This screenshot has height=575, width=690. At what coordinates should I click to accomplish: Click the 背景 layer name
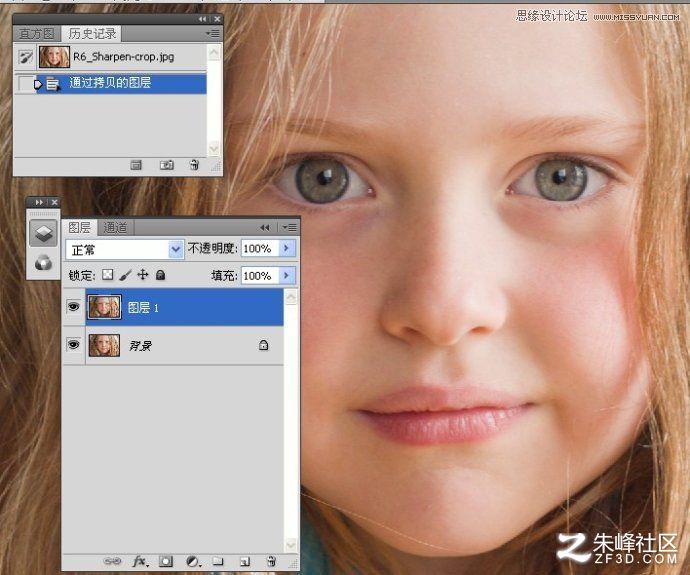pos(140,346)
